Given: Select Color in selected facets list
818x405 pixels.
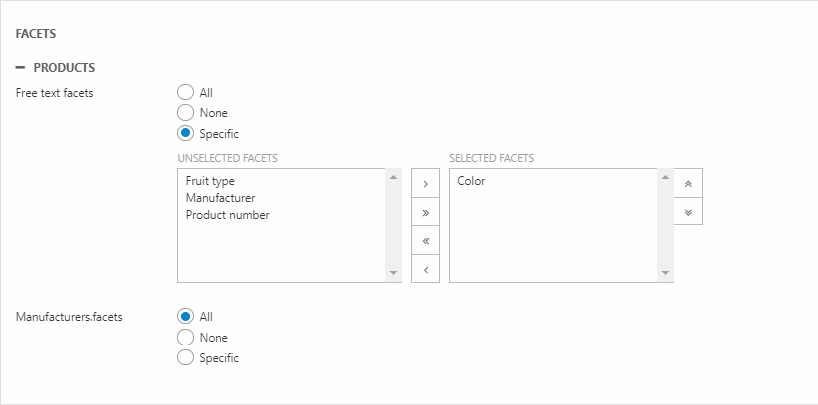Looking at the screenshot, I should point(471,181).
